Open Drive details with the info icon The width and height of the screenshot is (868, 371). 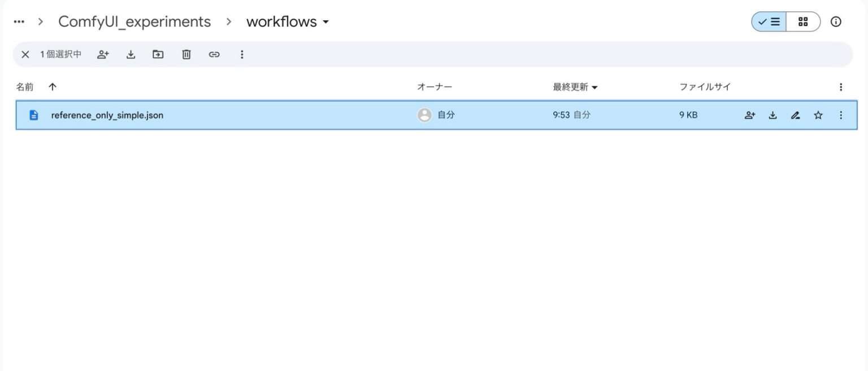[x=836, y=21]
